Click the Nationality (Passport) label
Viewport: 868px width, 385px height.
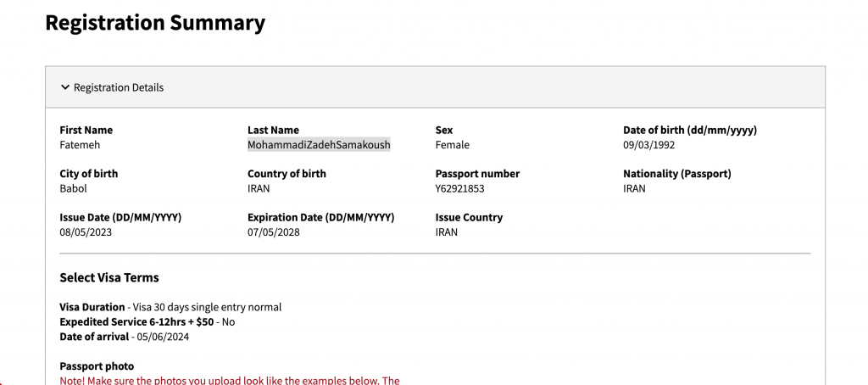click(x=676, y=174)
